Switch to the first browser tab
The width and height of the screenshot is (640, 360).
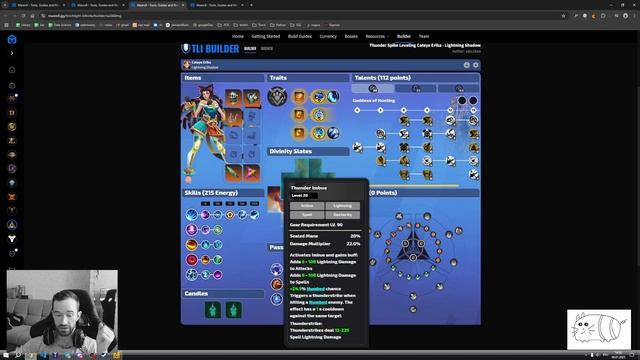[x=37, y=5]
